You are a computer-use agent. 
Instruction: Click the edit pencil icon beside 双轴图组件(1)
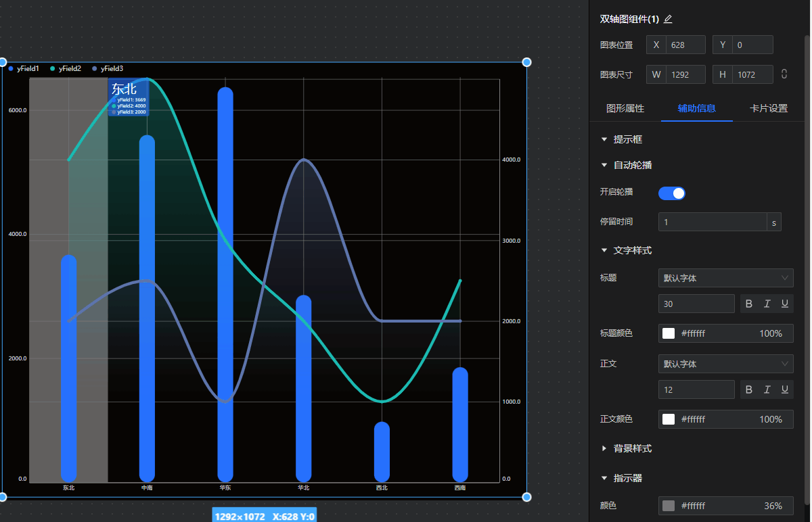point(668,19)
